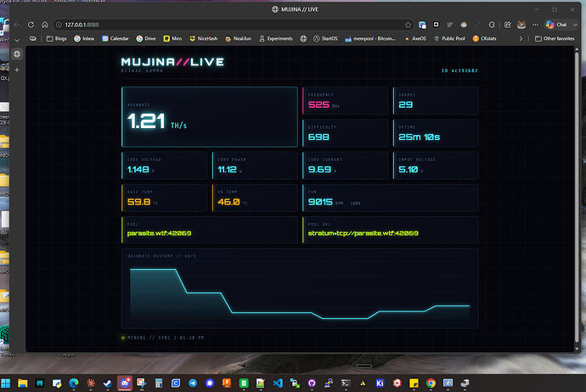Reload the page with the refresh icon
Image resolution: width=586 pixels, height=392 pixels.
pos(31,25)
